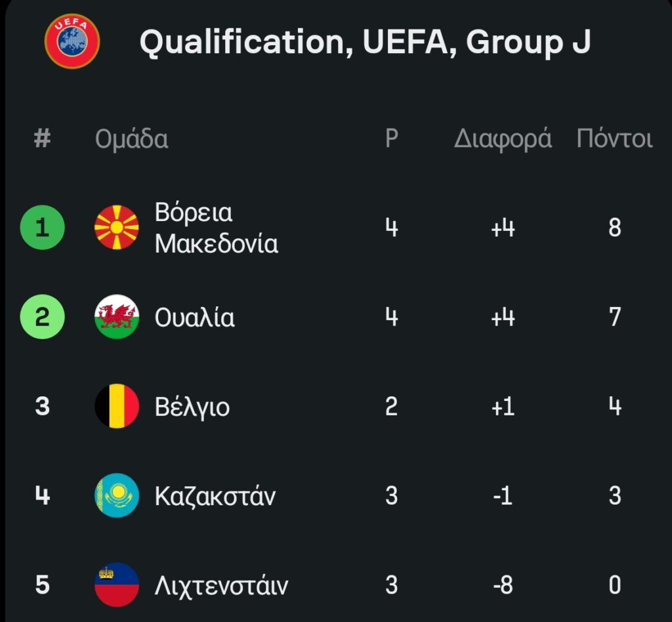The width and height of the screenshot is (672, 622).
Task: Click the Qualification, UEFA, Group J title
Action: (365, 43)
